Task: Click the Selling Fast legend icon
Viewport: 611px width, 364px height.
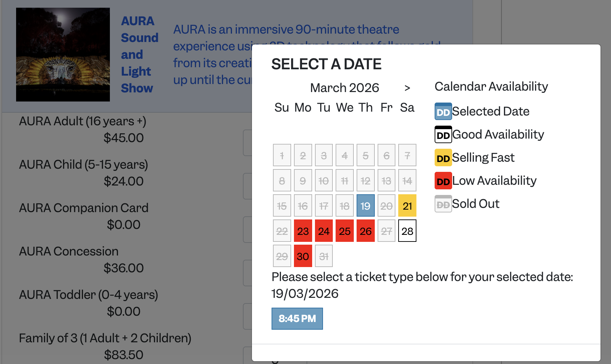Action: coord(443,158)
